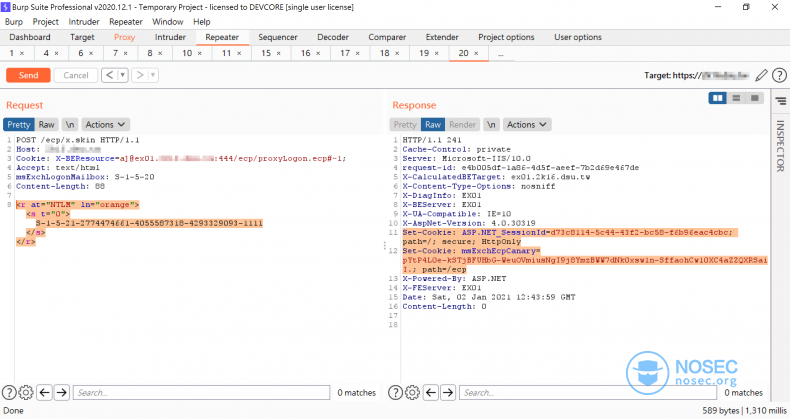790x419 pixels.
Task: Click the POST /ecp/x.skin request line
Action: point(78,140)
